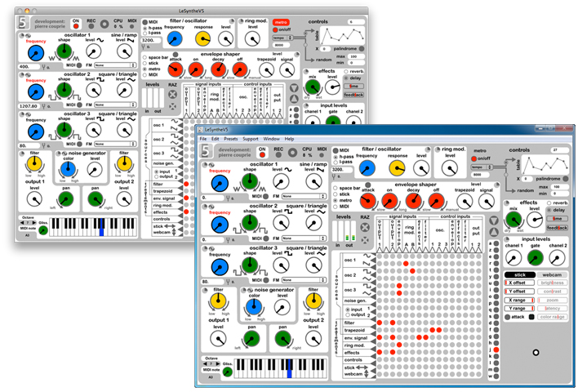Toggle red ON light in back window

76,26
